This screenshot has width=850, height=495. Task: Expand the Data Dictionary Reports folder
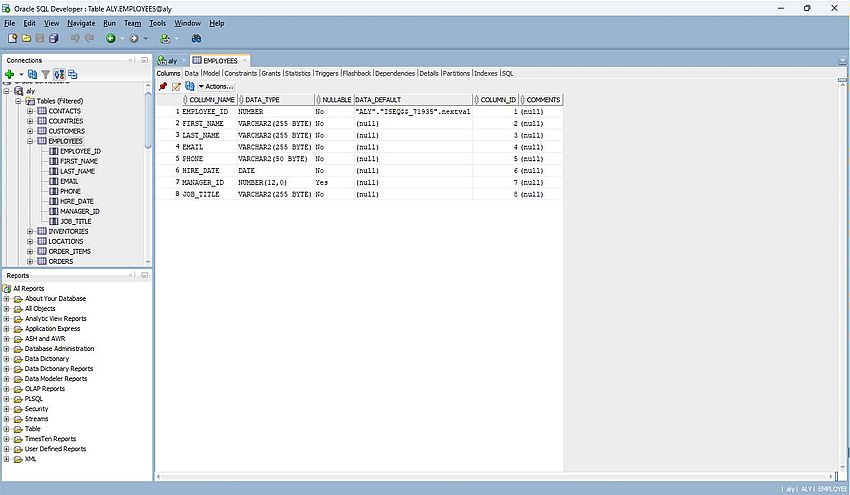pyautogui.click(x=7, y=369)
